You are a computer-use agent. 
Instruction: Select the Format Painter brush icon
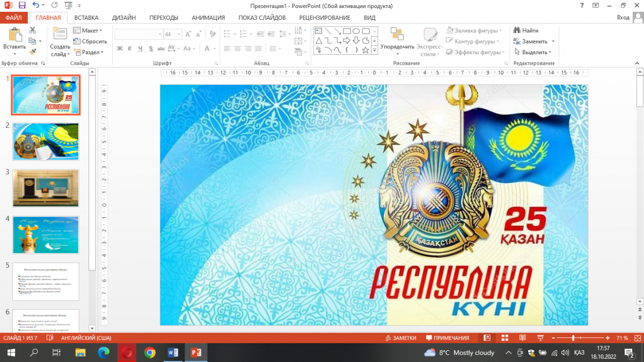coord(33,52)
